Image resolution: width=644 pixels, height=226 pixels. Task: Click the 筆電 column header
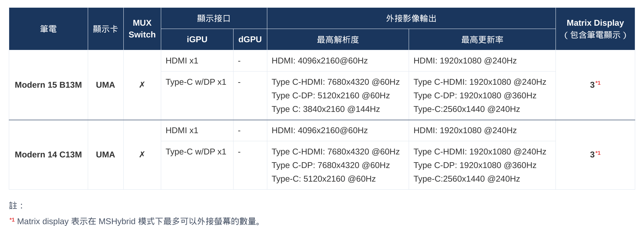[48, 29]
